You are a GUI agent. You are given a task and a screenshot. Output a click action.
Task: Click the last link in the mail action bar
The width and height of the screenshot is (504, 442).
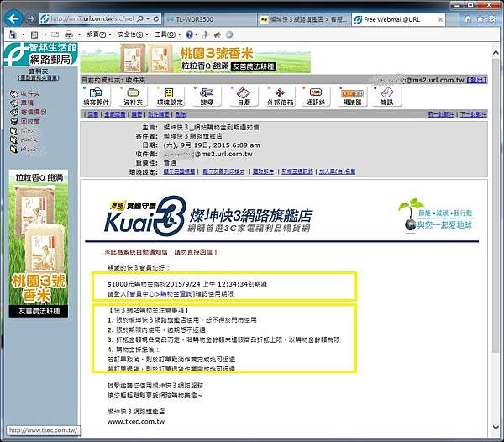181,114
